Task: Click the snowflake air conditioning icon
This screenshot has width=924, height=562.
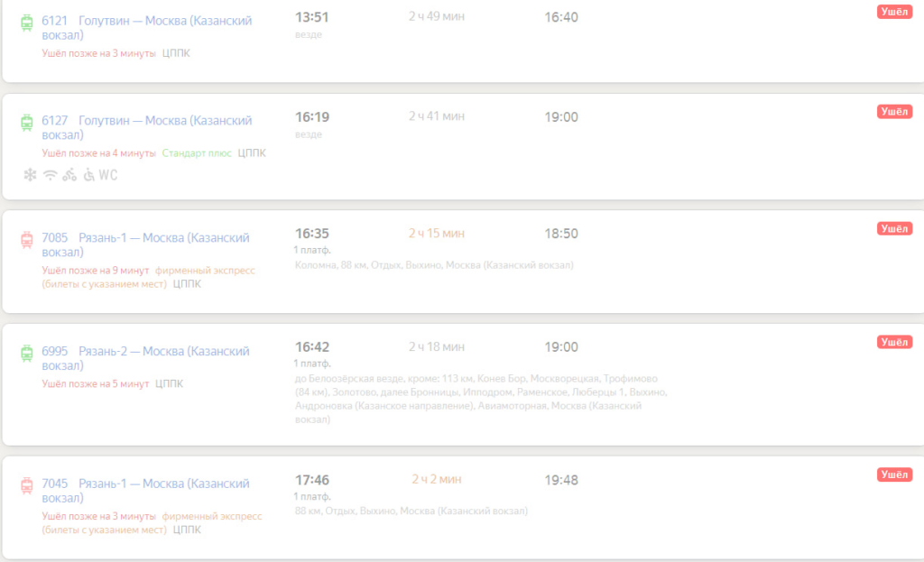Action: coord(30,175)
